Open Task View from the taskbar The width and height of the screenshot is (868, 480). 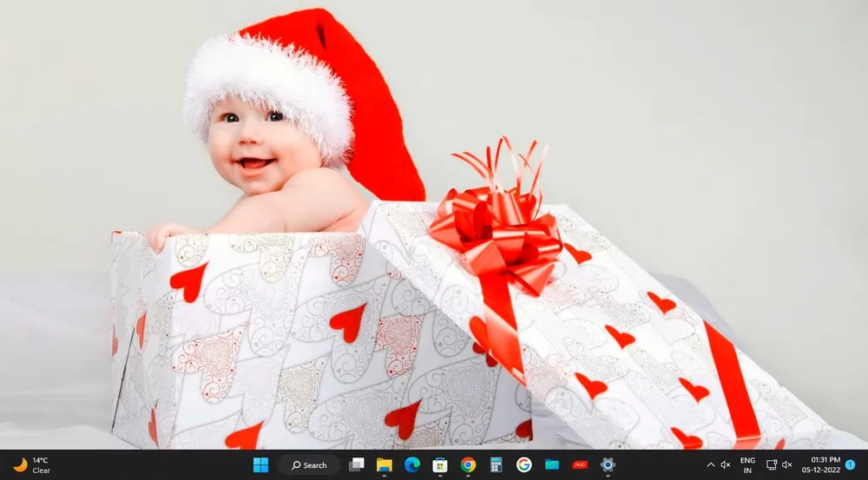click(x=357, y=465)
